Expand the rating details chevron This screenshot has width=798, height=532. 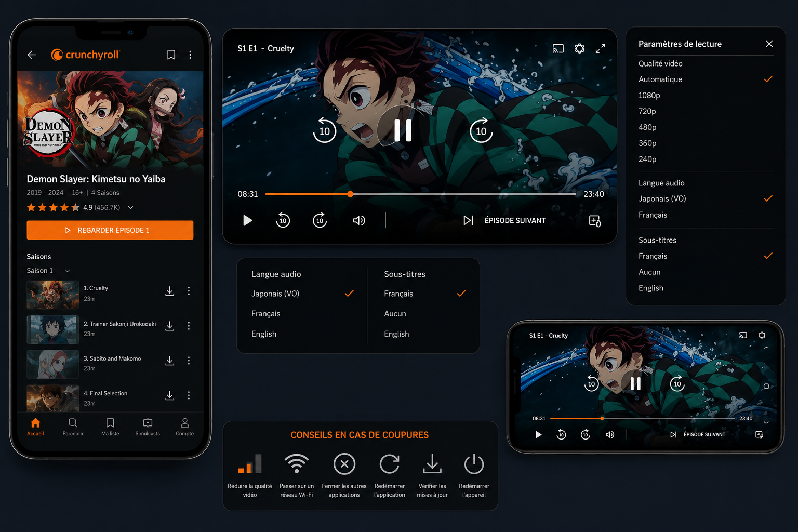coord(130,207)
